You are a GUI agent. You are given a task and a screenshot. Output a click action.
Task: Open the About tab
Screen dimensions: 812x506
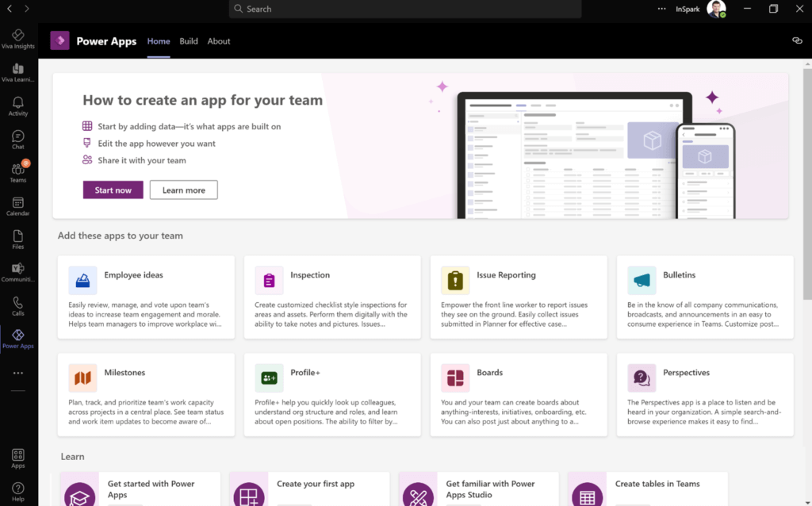point(218,41)
